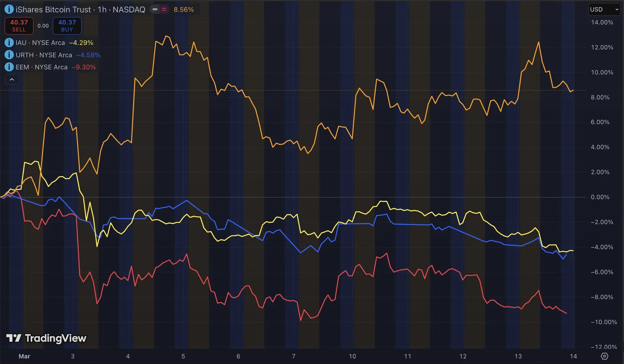
Task: Select the IAU NYSE Arca legend entry
Action: tap(40, 43)
